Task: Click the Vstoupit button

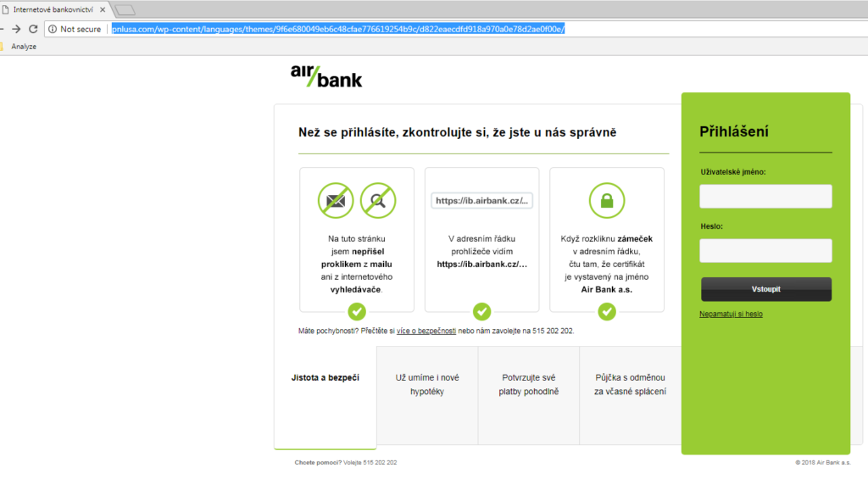Action: [x=766, y=289]
